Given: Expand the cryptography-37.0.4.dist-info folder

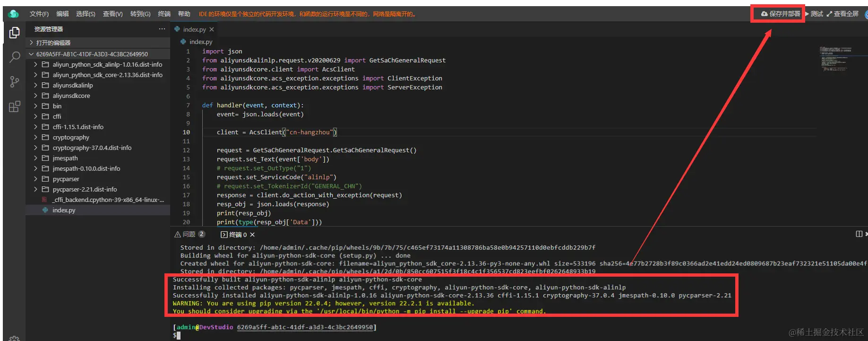Looking at the screenshot, I should [x=98, y=148].
